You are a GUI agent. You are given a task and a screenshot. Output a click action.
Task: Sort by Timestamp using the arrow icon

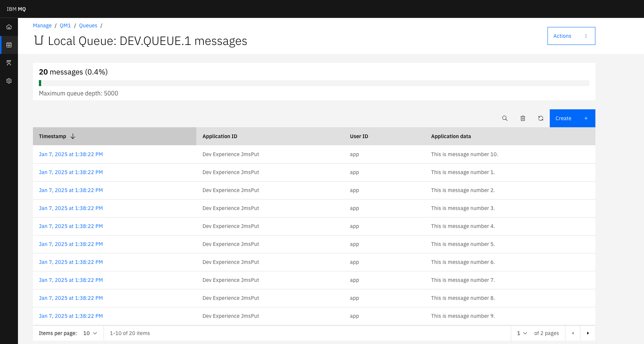[x=73, y=136]
